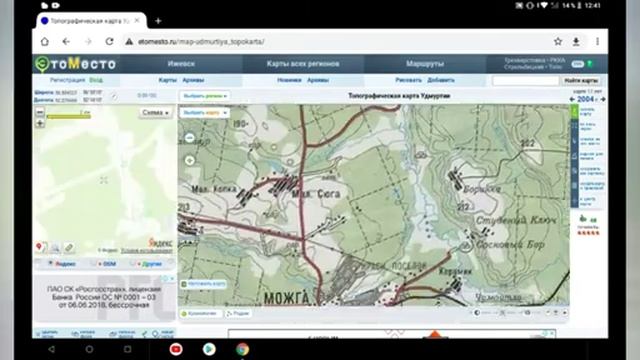Click the fullscreen map sidebar icon

point(574,126)
